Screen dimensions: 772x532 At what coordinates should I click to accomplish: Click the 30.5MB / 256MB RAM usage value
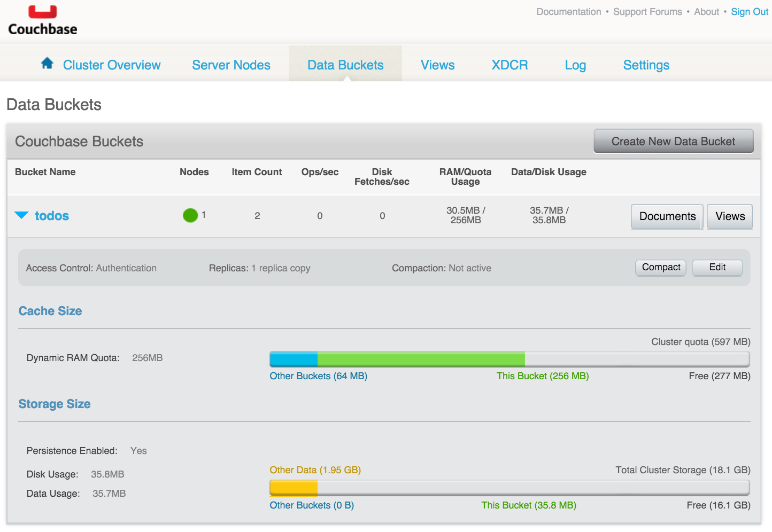[x=466, y=215]
